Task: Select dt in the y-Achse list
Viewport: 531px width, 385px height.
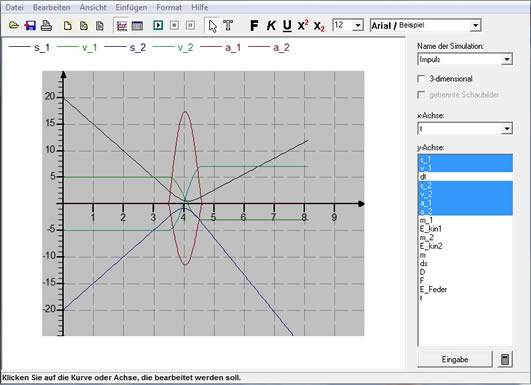Action: tap(465, 177)
